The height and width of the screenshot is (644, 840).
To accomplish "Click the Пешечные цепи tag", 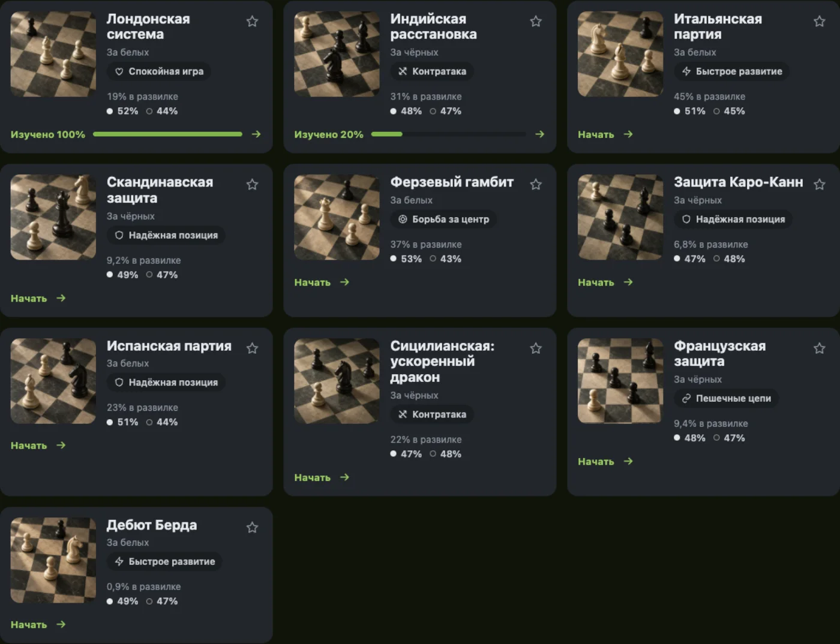I will 726,398.
